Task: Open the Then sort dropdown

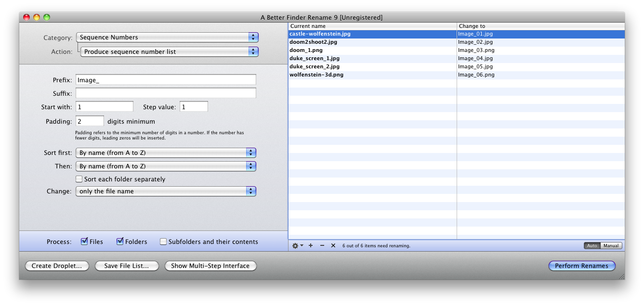Action: 166,166
